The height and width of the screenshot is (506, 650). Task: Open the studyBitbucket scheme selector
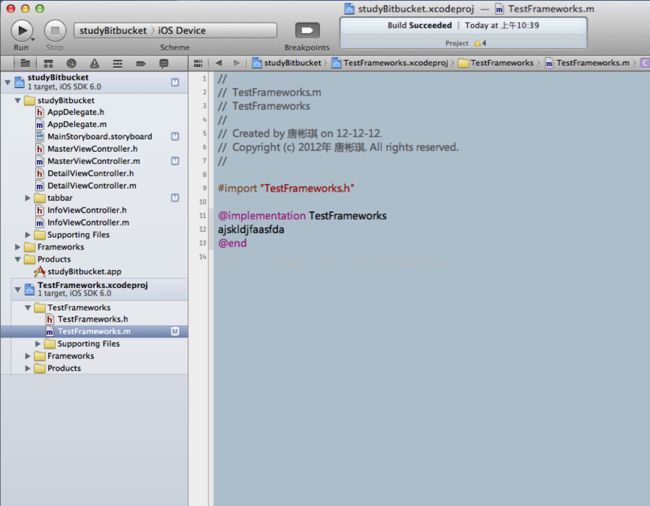coord(113,31)
